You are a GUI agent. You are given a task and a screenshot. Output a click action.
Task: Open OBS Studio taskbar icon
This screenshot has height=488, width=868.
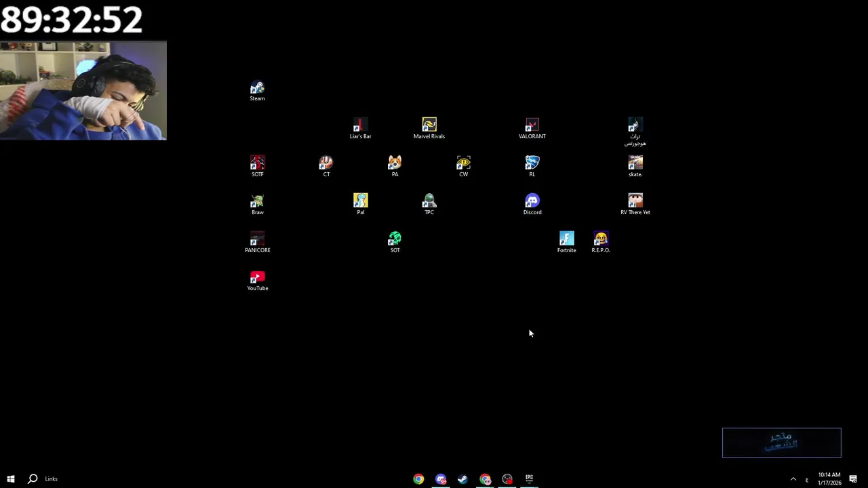(507, 479)
